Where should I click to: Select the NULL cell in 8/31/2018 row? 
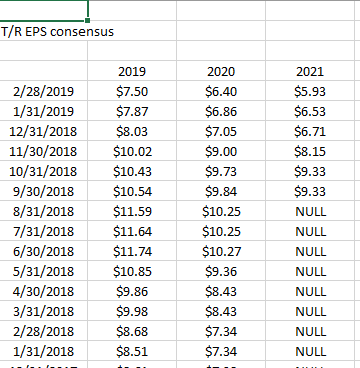point(310,211)
